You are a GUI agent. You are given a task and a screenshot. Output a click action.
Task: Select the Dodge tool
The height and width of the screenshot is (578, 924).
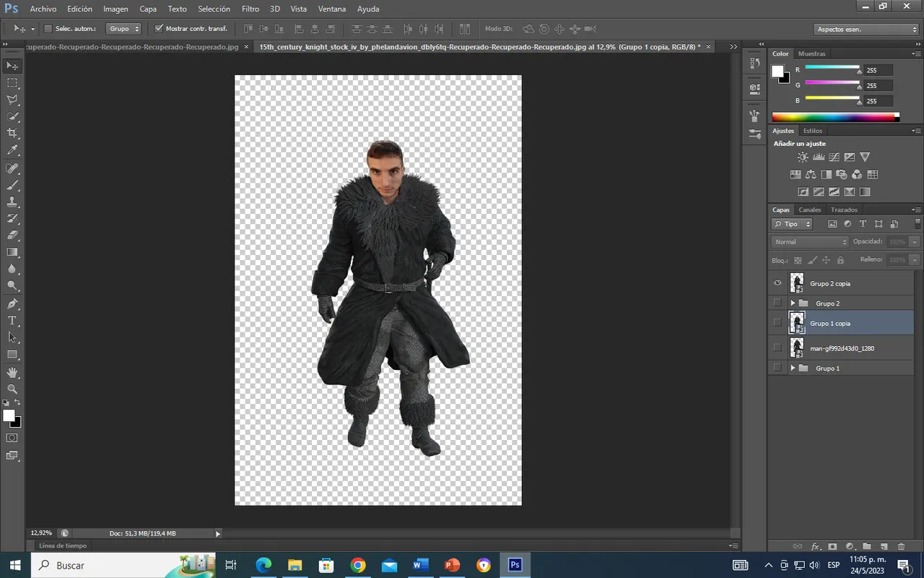(x=12, y=286)
